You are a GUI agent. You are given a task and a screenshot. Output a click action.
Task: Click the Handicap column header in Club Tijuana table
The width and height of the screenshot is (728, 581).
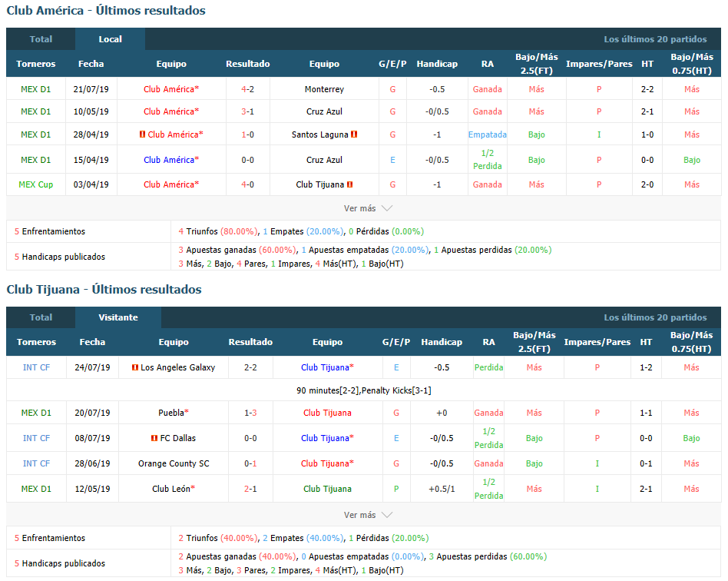click(x=442, y=342)
